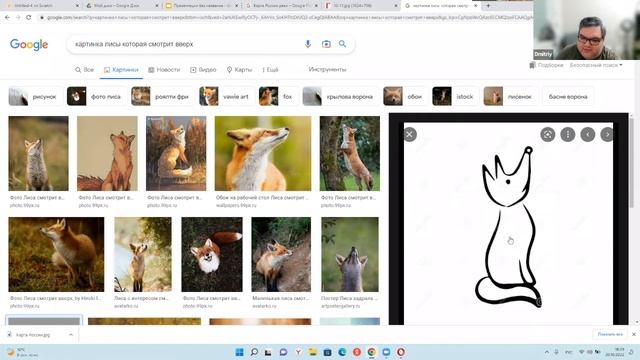
Task: Switch to the Все results tab
Action: point(84,70)
